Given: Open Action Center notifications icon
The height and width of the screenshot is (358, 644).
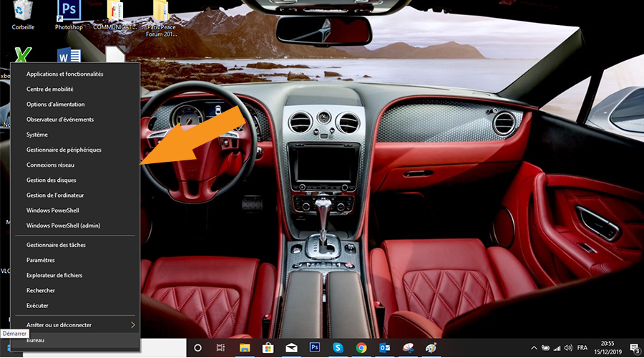Looking at the screenshot, I should click(635, 349).
